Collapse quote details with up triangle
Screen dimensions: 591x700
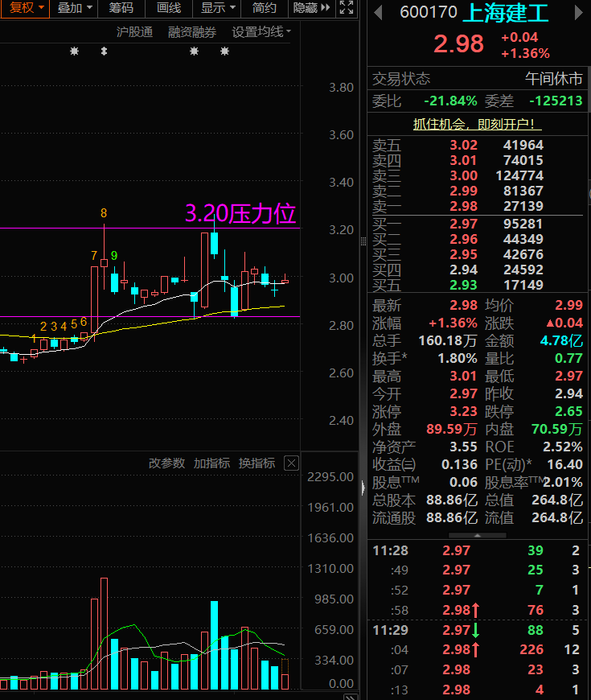[x=478, y=535]
